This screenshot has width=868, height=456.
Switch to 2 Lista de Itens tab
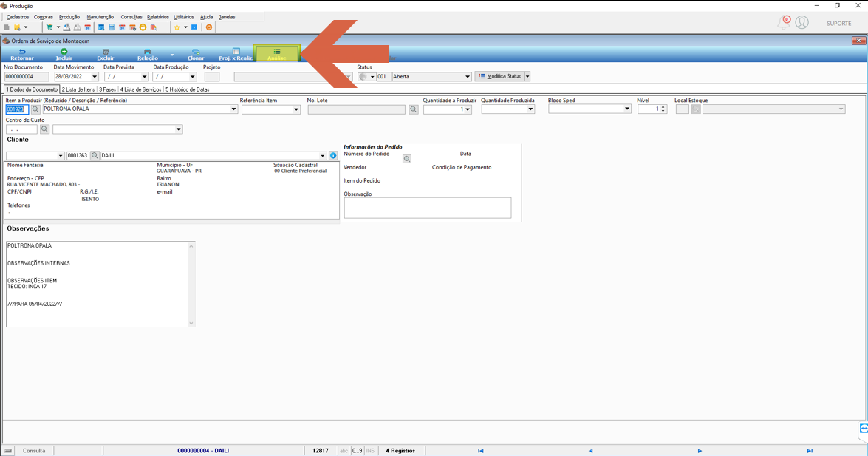[x=78, y=89]
